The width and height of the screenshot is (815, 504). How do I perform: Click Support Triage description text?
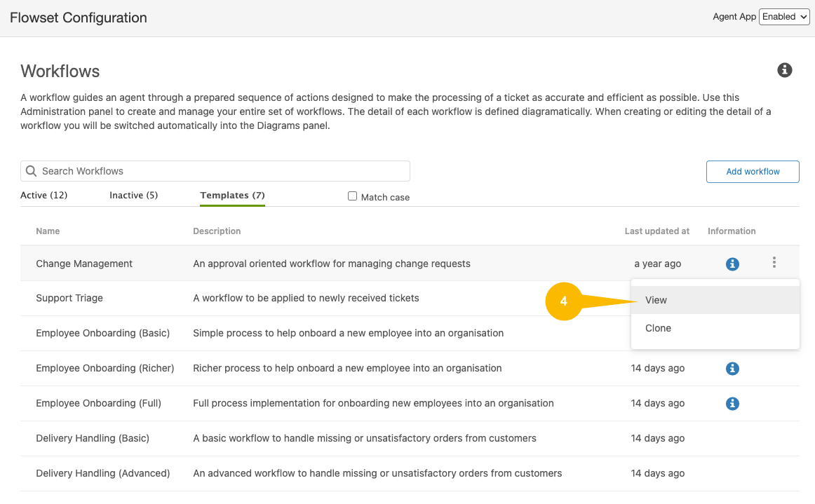pos(306,298)
